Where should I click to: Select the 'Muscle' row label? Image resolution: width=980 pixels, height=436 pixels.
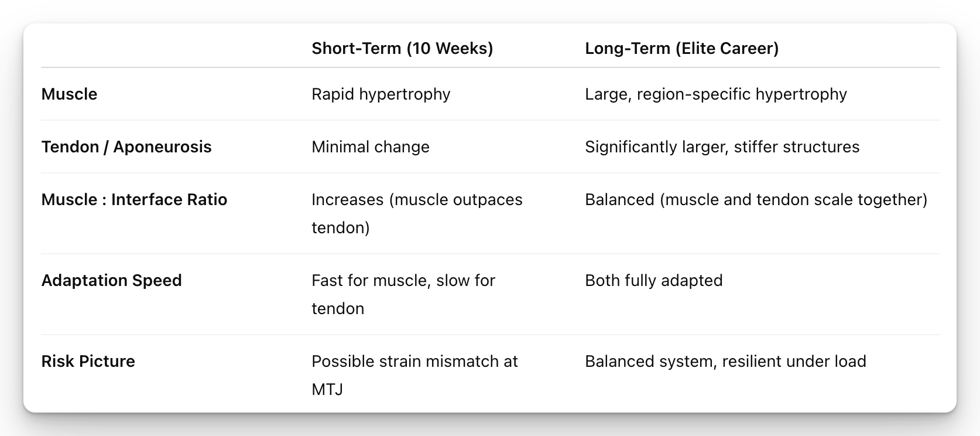click(x=69, y=94)
